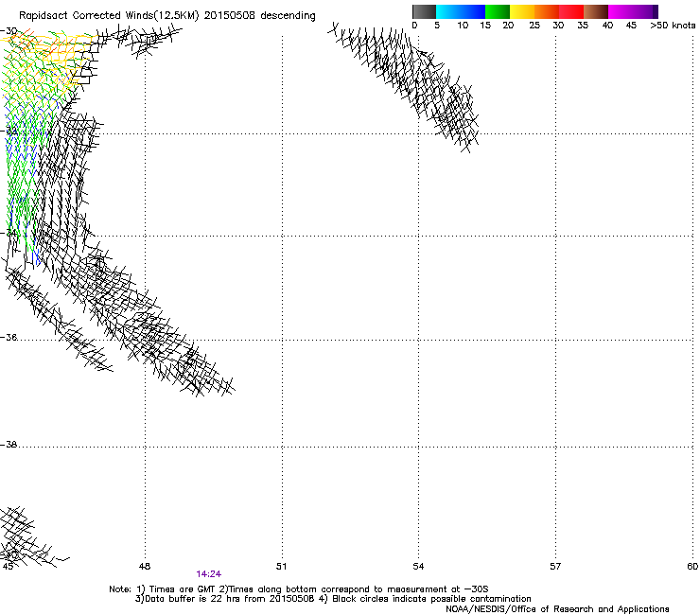The width and height of the screenshot is (700, 615).
Task: Click the purple 14:24 time label
Action: pyautogui.click(x=208, y=574)
